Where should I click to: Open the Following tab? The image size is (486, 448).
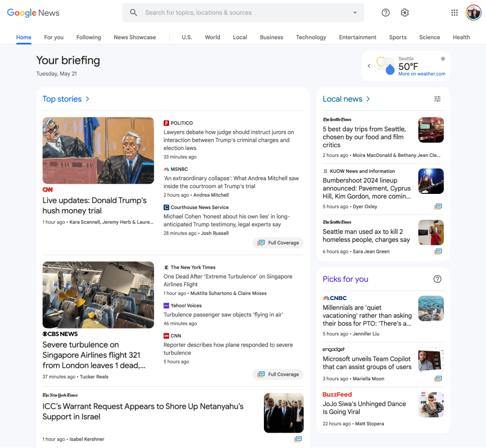tap(89, 37)
